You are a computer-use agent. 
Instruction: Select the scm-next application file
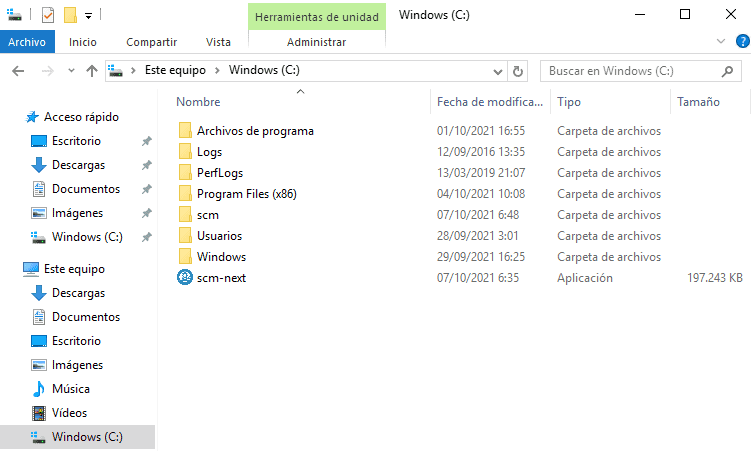coord(221,278)
